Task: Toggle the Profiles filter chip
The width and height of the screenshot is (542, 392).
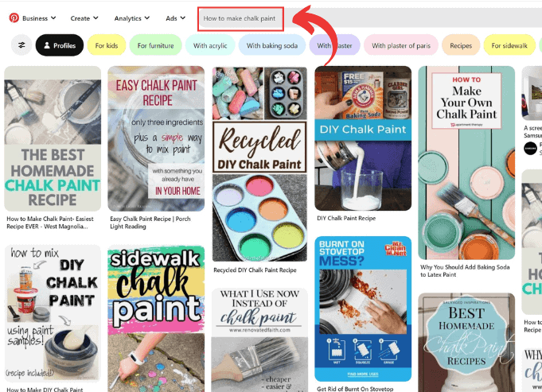Action: (60, 45)
